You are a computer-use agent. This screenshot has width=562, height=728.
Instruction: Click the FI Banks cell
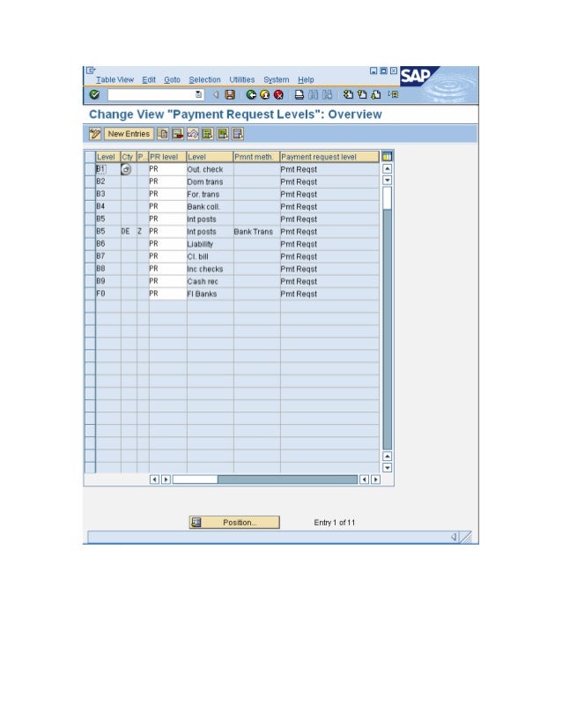[x=210, y=293]
